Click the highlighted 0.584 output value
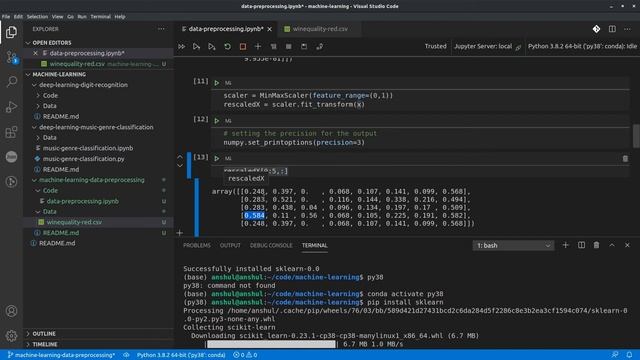Viewport: 640px width, 360px height. coord(254,216)
